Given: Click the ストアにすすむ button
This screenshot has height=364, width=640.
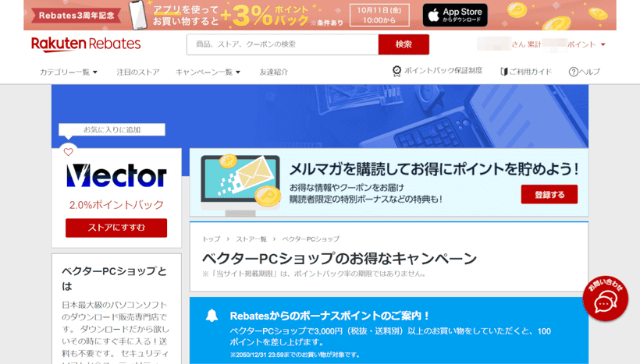Looking at the screenshot, I should coord(116,228).
